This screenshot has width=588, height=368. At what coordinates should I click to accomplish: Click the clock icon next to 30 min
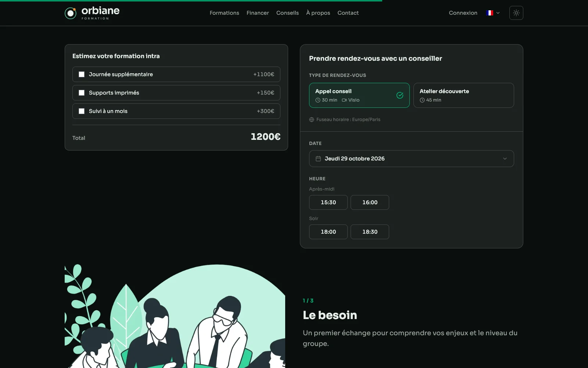point(318,100)
